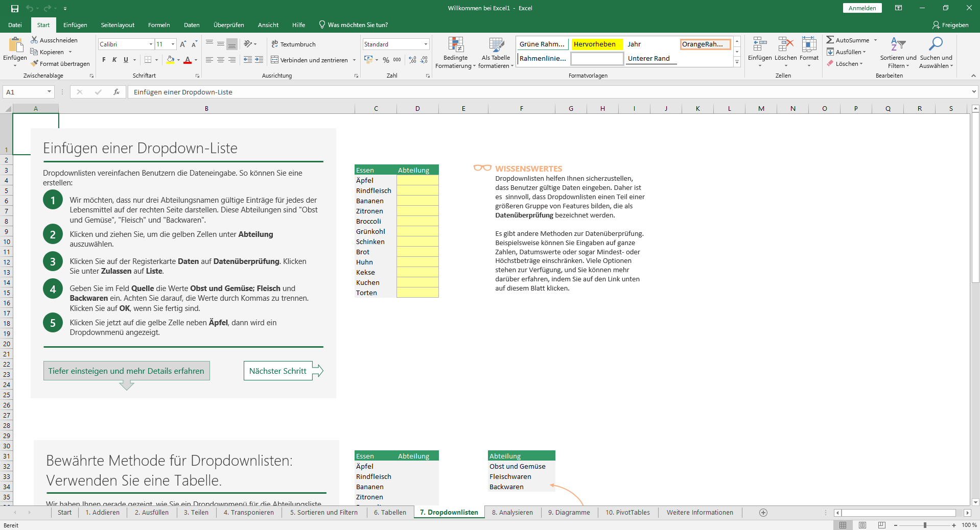Click Nächster Schritt button

point(277,371)
